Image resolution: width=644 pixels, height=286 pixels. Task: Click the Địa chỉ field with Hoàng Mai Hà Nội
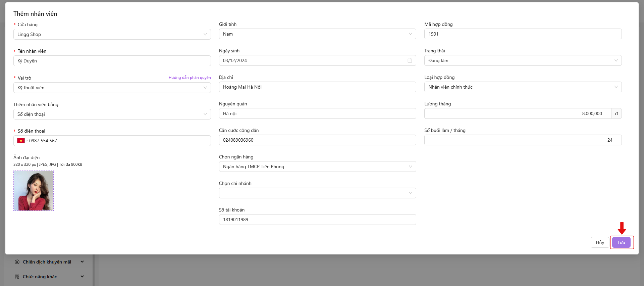(x=317, y=87)
